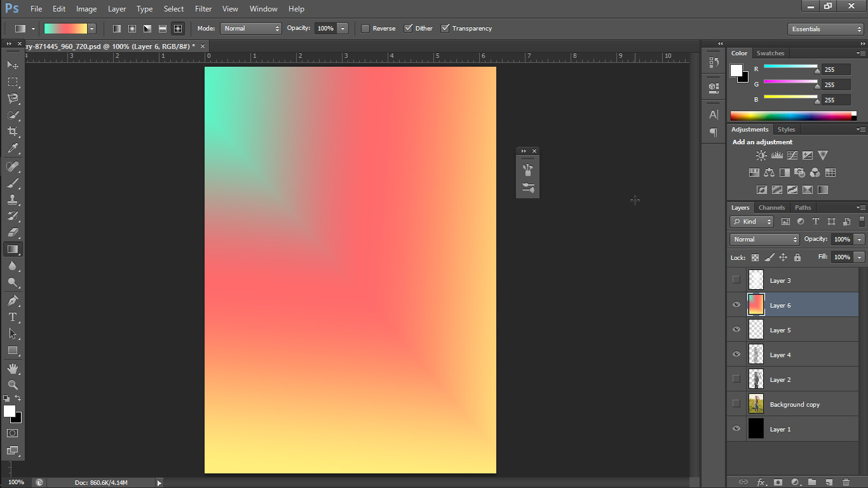This screenshot has width=868, height=488.
Task: Uncheck the Transparency option
Action: click(445, 29)
